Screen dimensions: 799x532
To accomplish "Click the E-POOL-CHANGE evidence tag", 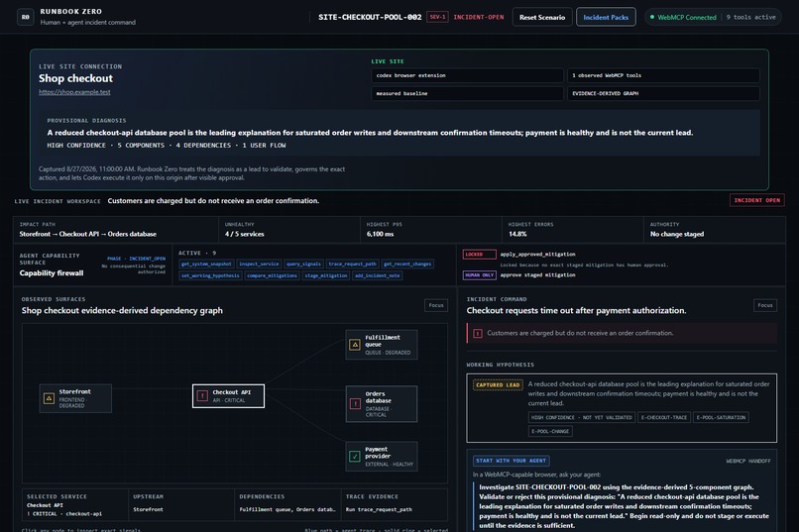I will tap(550, 431).
